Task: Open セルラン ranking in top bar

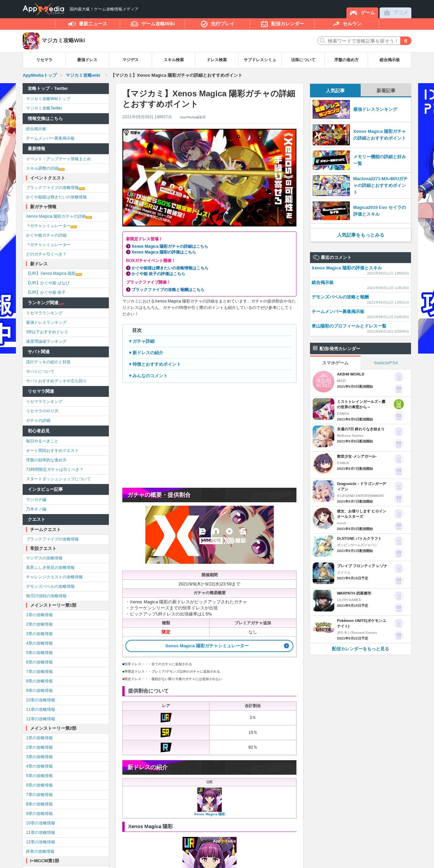Action: coord(347,24)
